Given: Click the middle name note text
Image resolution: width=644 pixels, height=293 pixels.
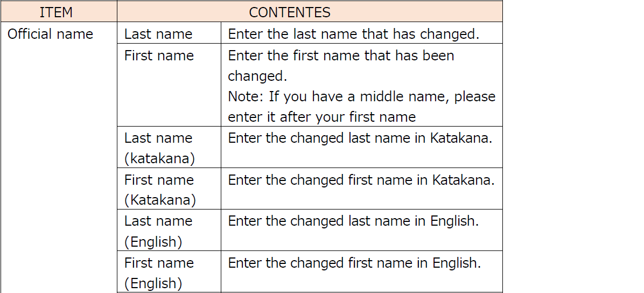Looking at the screenshot, I should click(361, 96).
